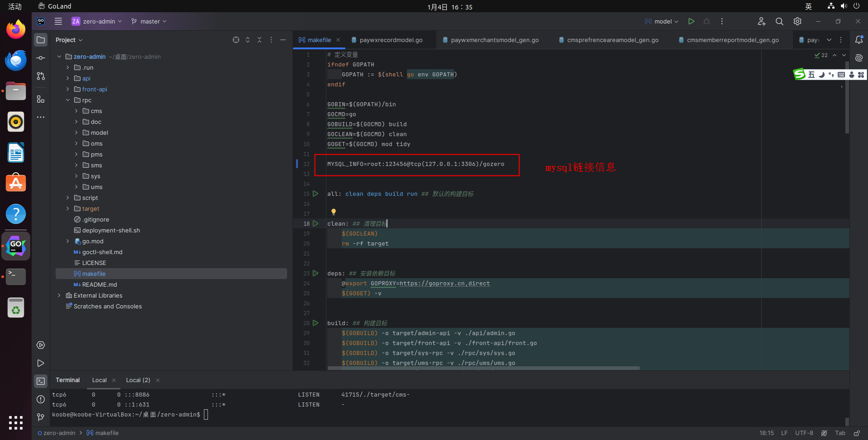Open the Terminal tool window icon

(41, 381)
